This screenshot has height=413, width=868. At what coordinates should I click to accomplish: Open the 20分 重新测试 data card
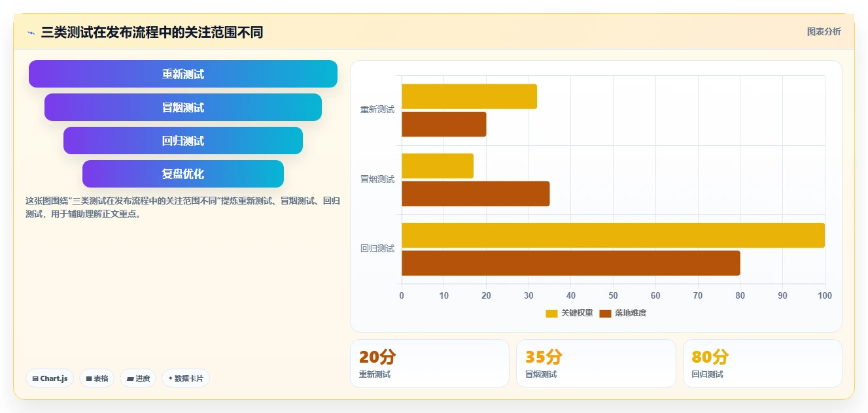tap(430, 363)
